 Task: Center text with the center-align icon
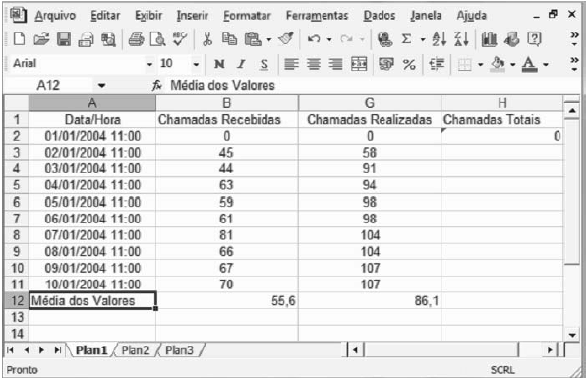314,64
